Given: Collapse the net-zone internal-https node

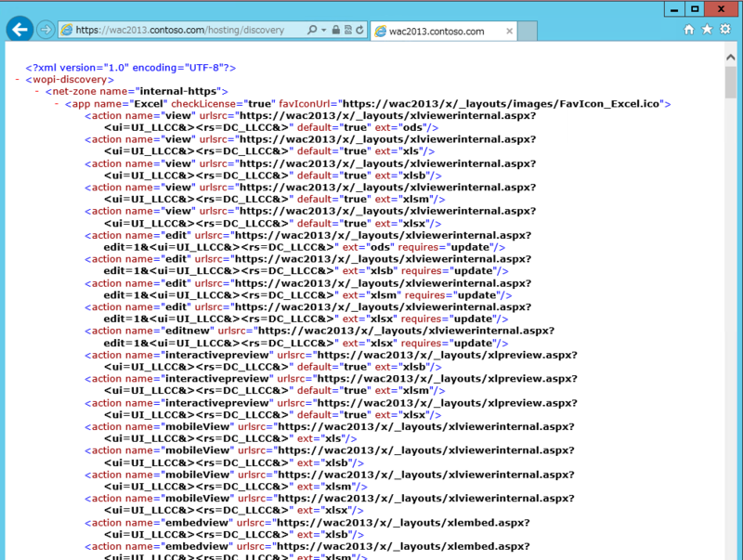Looking at the screenshot, I should 37,91.
